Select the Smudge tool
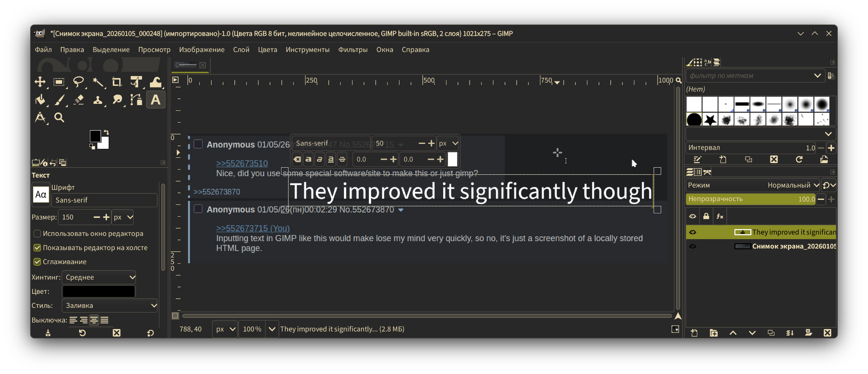868x374 pixels. [x=117, y=100]
